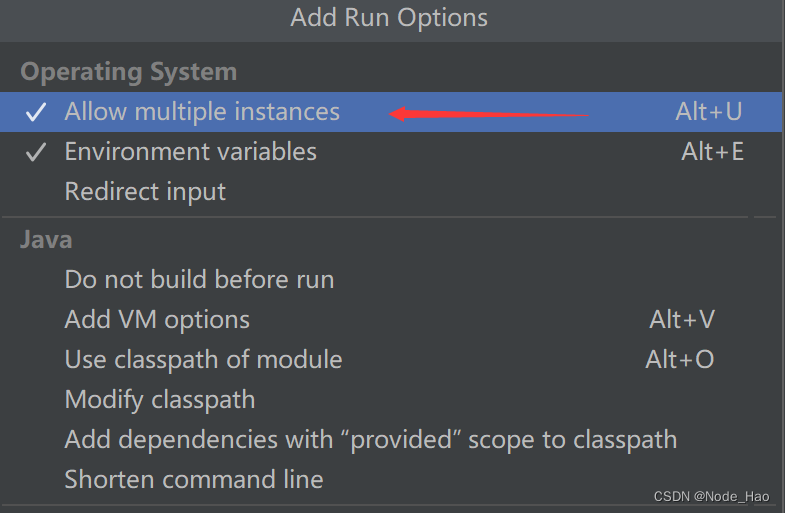Pick Shorten command line entry

(194, 480)
